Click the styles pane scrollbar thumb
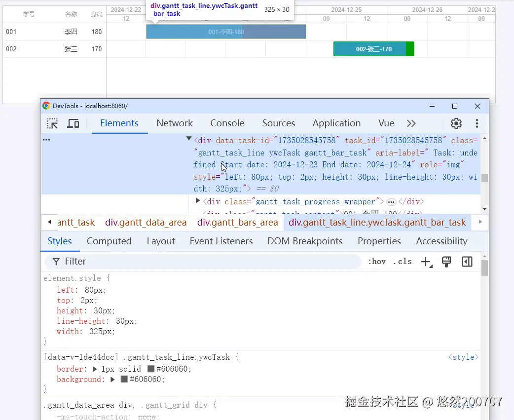This screenshot has height=420, width=514. (484, 268)
